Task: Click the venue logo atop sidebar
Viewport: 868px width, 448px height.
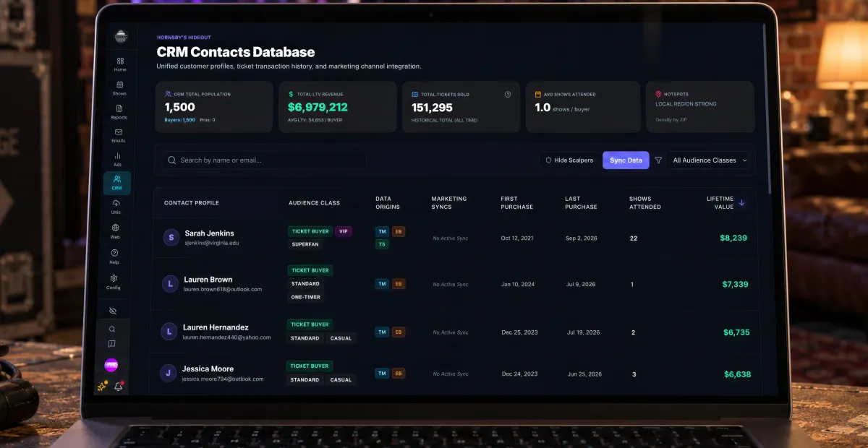Action: click(121, 37)
